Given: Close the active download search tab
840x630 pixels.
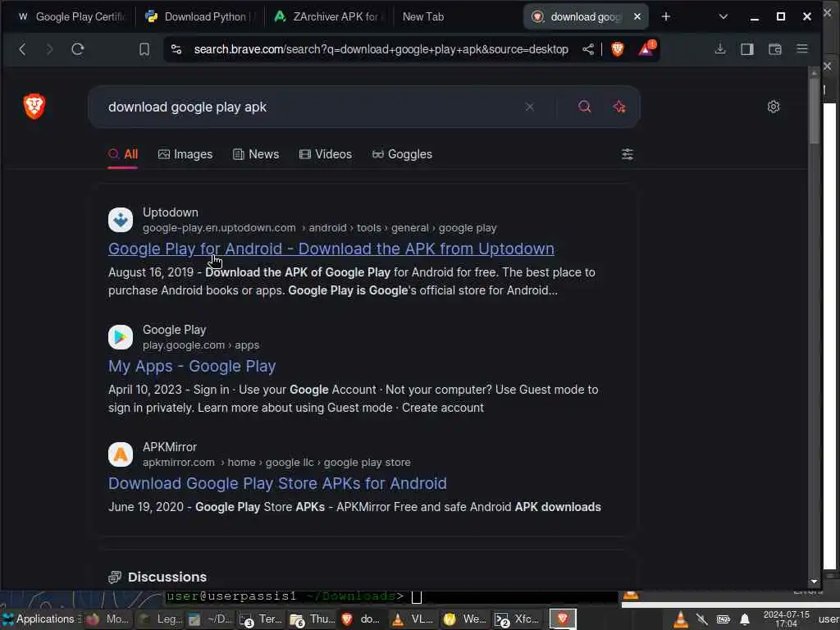Looking at the screenshot, I should click(637, 16).
